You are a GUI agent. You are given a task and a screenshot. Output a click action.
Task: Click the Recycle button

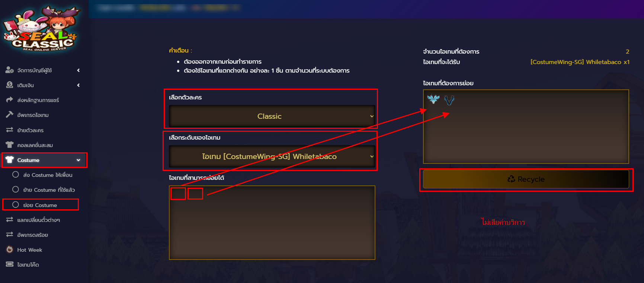click(526, 179)
